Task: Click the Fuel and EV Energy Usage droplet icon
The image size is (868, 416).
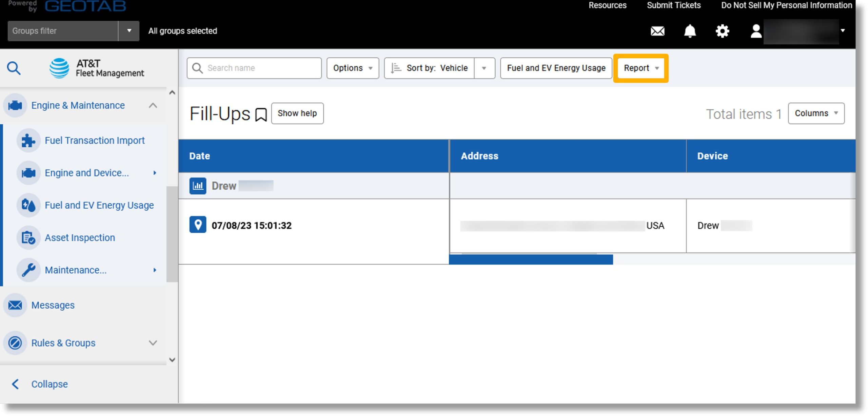Action: pos(28,205)
